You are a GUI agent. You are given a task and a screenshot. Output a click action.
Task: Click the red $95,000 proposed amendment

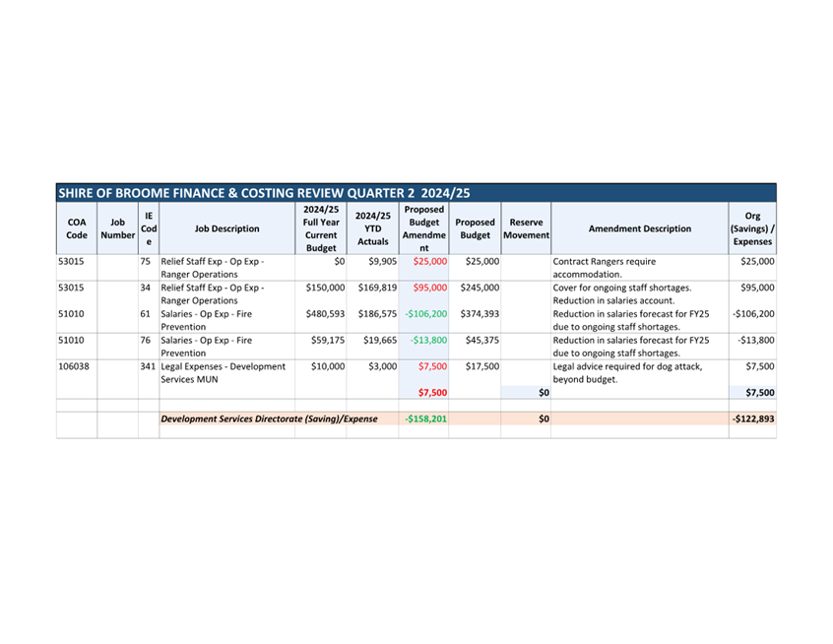click(430, 288)
